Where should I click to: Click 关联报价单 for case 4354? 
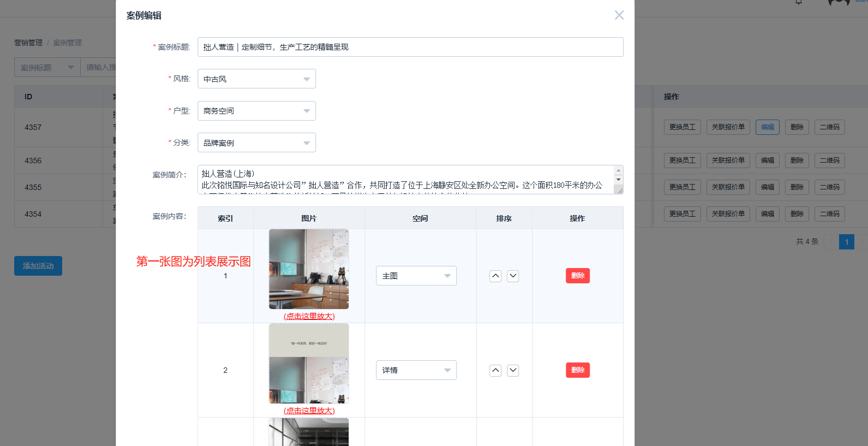pos(728,214)
